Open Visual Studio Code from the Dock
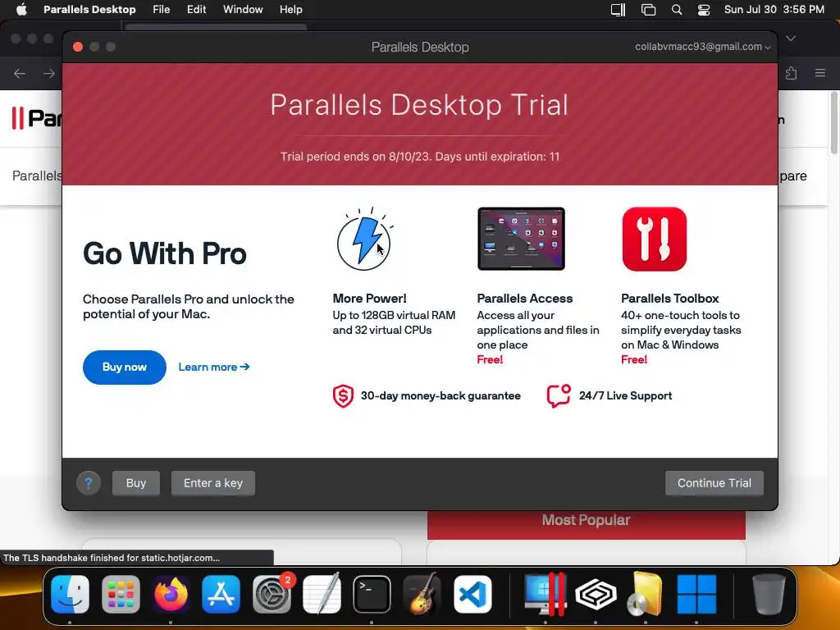The image size is (840, 630). point(472,594)
